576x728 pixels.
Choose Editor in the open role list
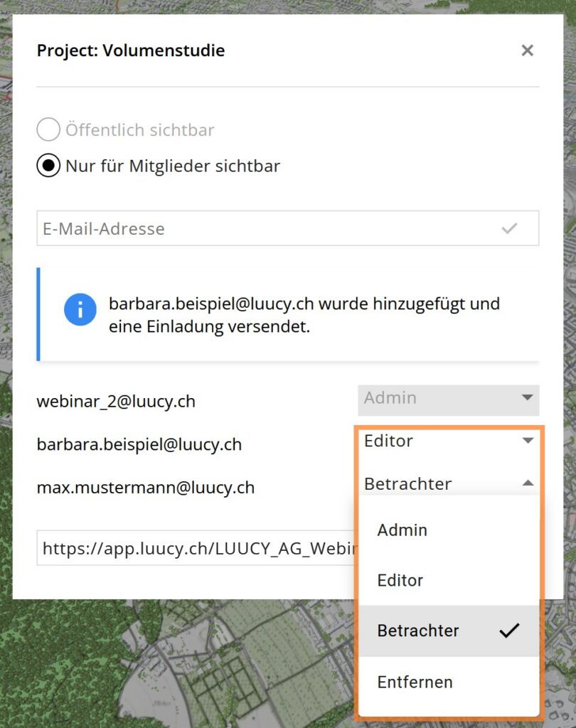point(400,580)
